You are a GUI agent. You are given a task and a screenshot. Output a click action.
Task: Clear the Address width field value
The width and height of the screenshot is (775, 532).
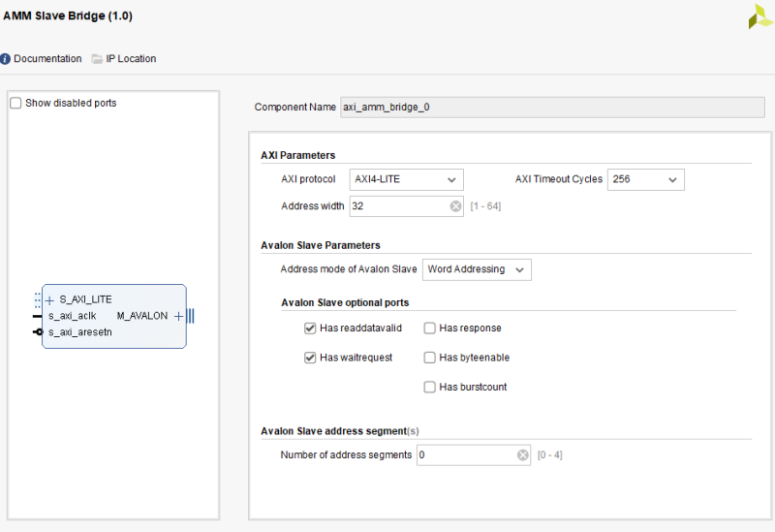(x=455, y=206)
